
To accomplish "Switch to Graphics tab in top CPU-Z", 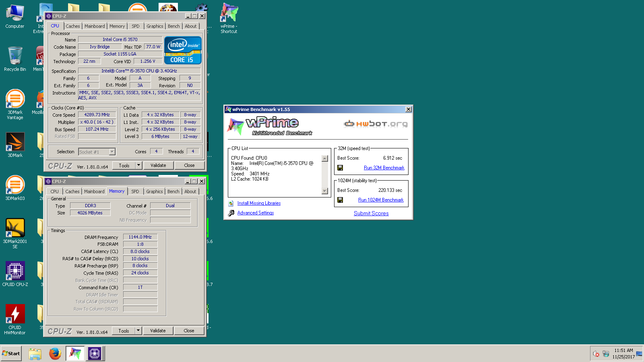I will click(155, 26).
